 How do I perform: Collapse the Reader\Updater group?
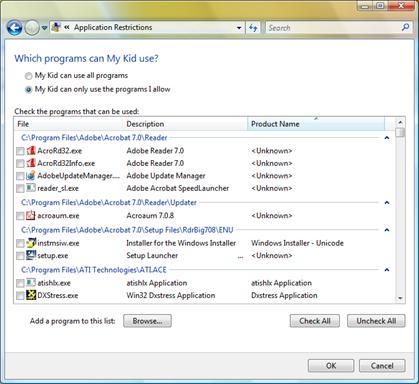[387, 203]
